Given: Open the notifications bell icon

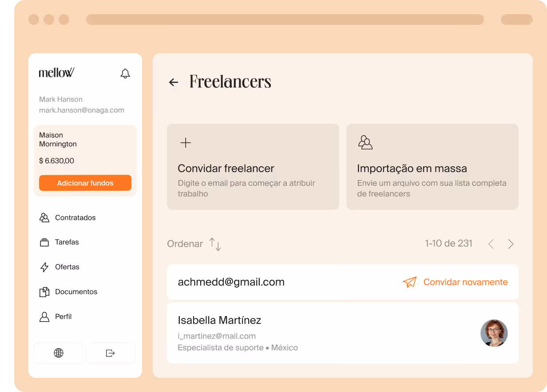Looking at the screenshot, I should [x=125, y=74].
